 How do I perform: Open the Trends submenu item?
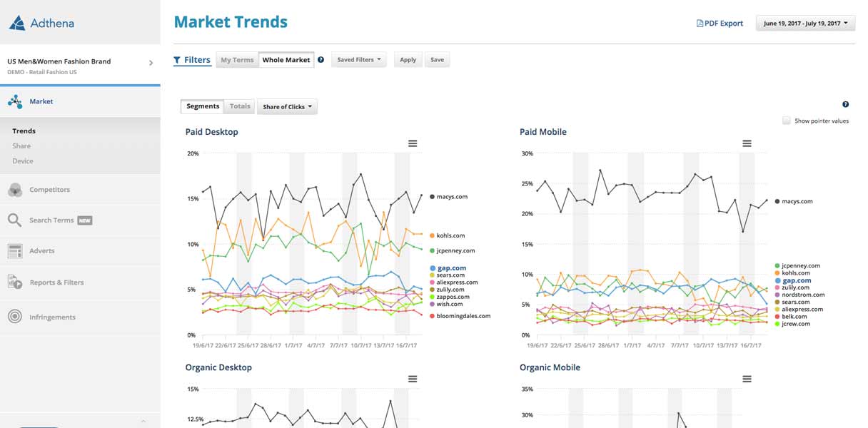tap(24, 131)
